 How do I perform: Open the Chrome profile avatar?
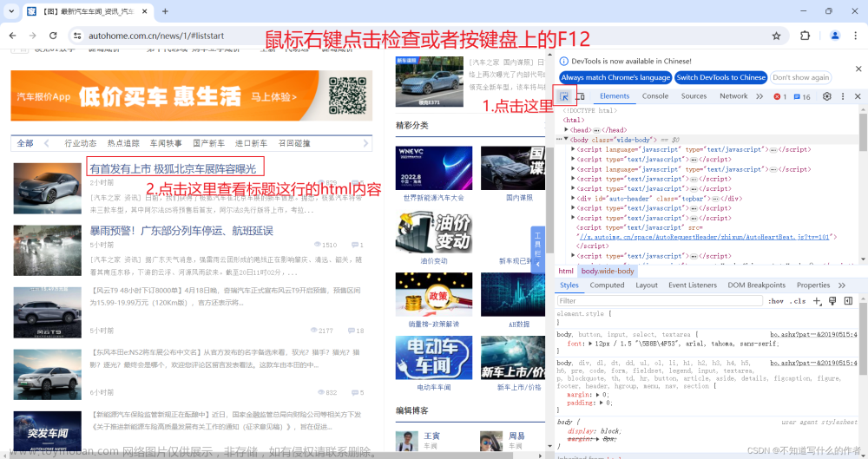[x=835, y=36]
